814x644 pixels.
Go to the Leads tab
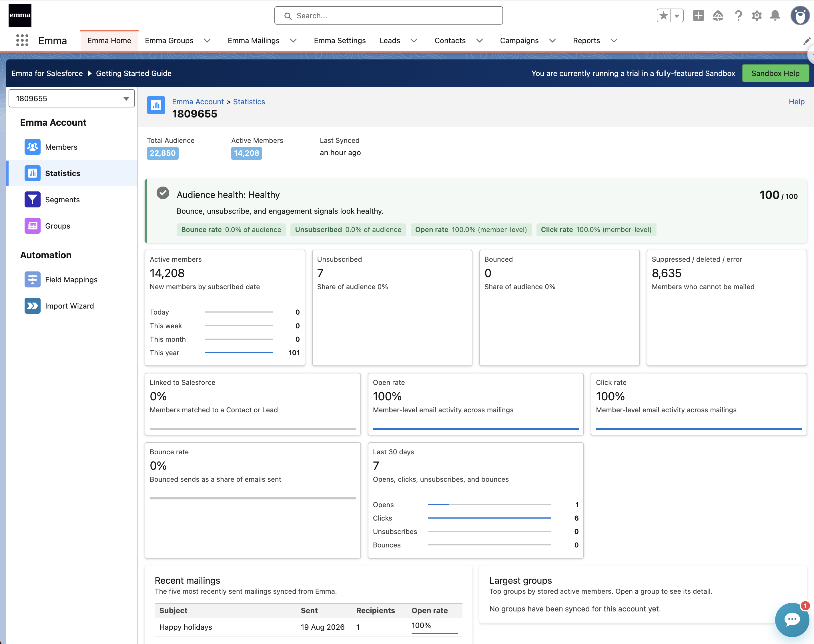click(x=390, y=41)
